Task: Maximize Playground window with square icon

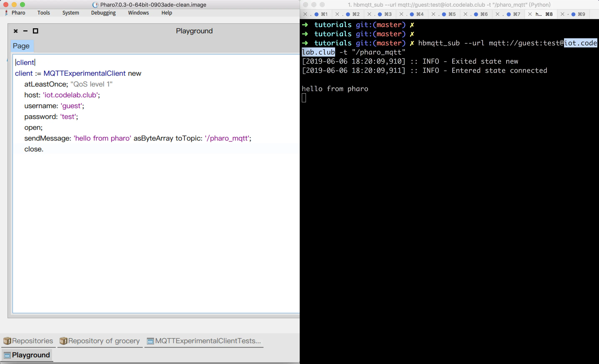Action: [x=36, y=31]
